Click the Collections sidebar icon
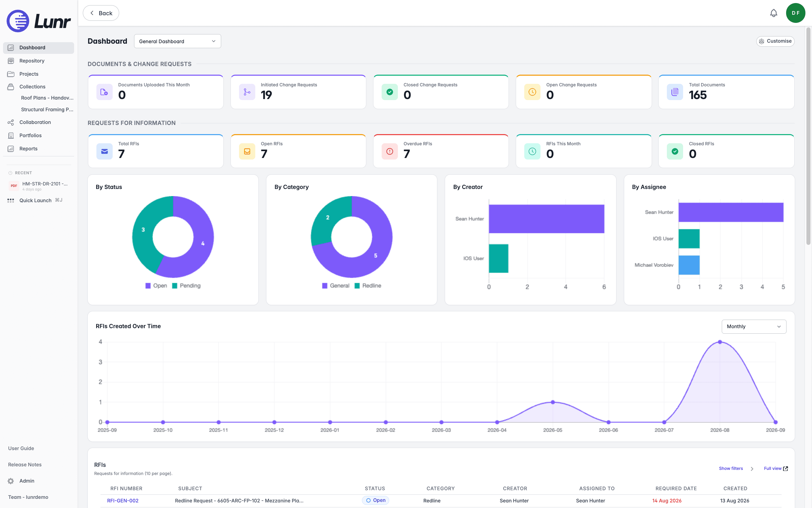Screen dimensions: 812x508 click(x=11, y=87)
